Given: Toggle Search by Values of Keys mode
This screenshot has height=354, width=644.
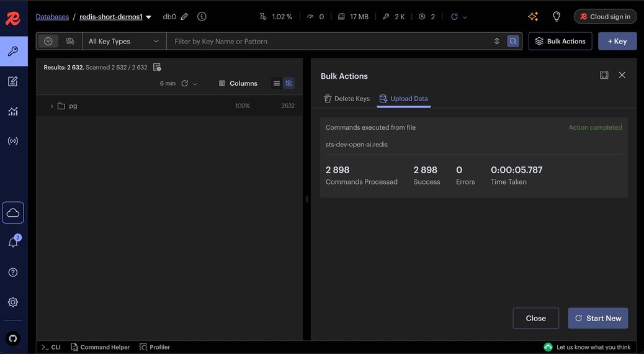Looking at the screenshot, I should pos(70,41).
